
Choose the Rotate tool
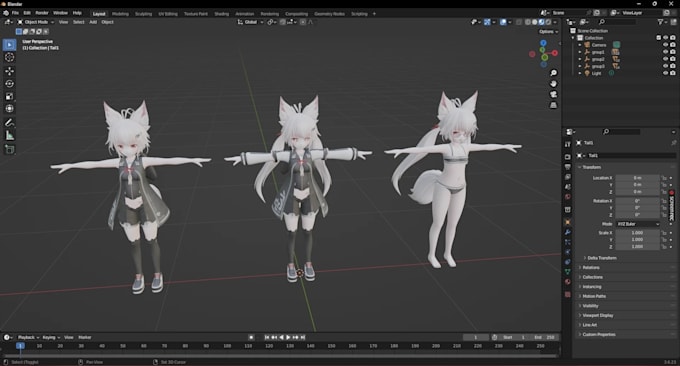(x=10, y=84)
